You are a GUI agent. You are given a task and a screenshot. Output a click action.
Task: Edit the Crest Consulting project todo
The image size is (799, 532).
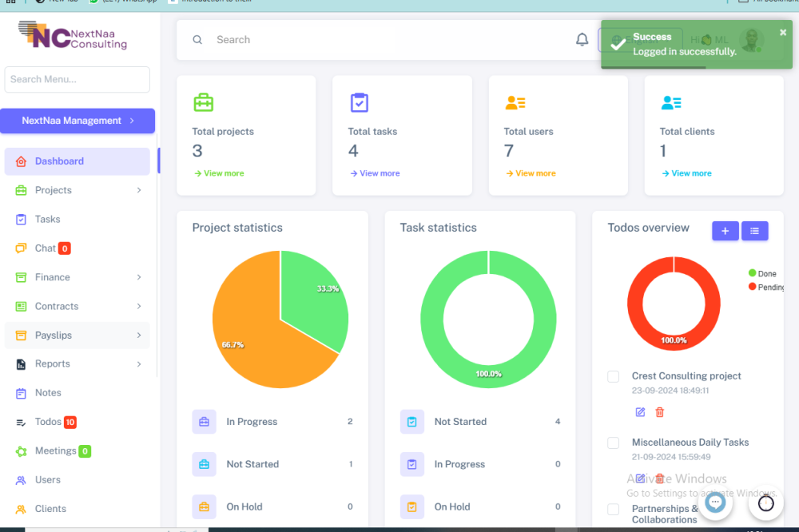(x=641, y=411)
